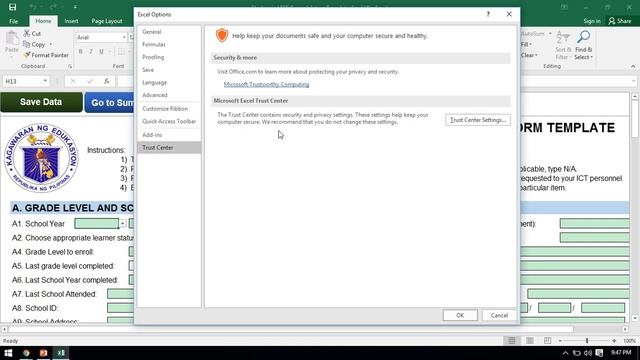Click the Save icon in title bar
Viewport: 640px width, 360px height.
[x=13, y=7]
